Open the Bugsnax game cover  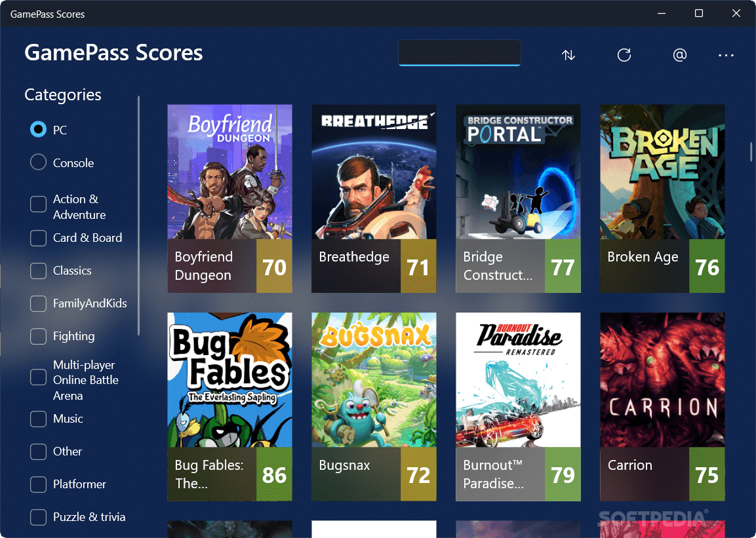click(x=374, y=380)
